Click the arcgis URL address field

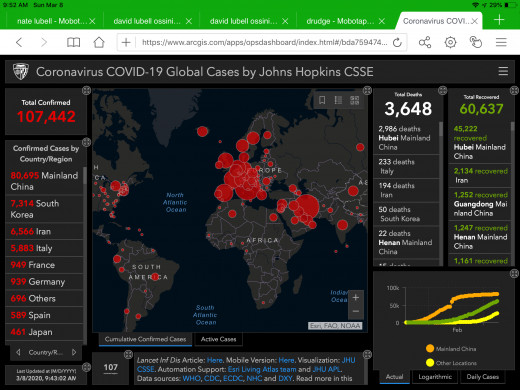point(264,42)
